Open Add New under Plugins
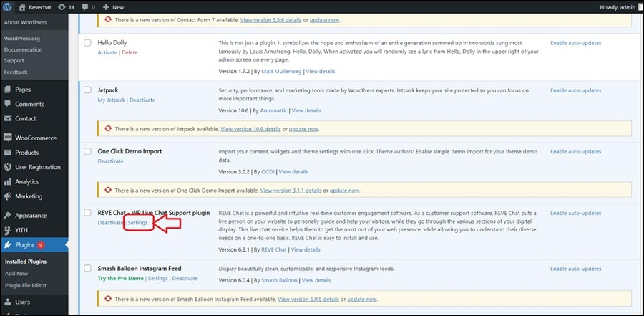 pyautogui.click(x=16, y=274)
